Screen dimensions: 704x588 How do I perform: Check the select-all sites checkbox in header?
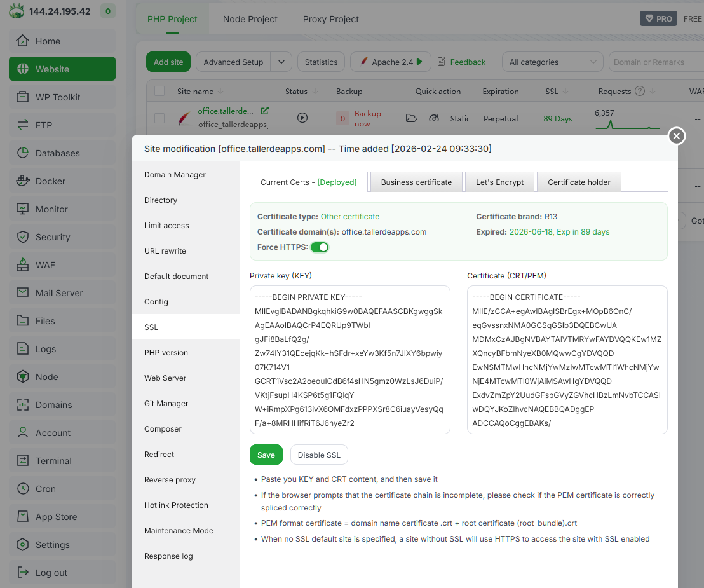159,91
